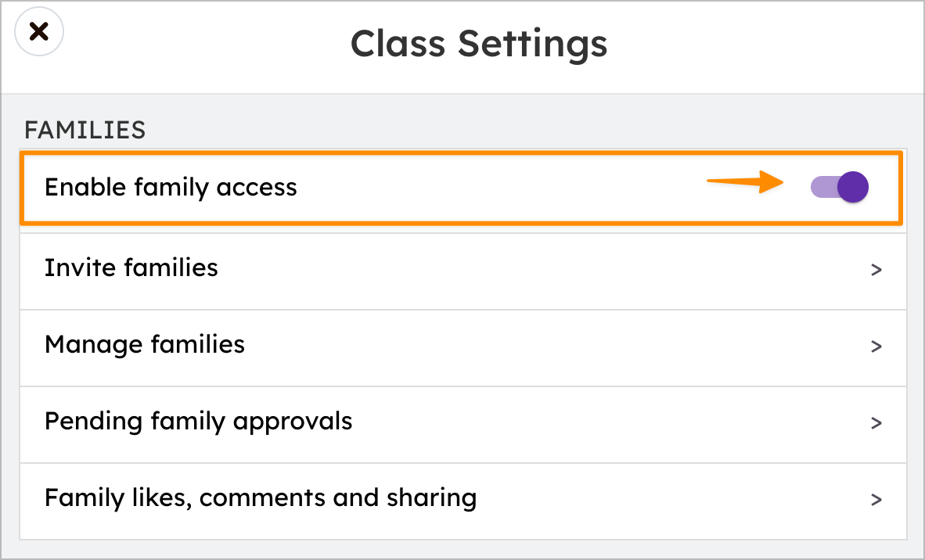Click empty header area right of Class Settings
The width and height of the screenshot is (925, 560).
click(x=767, y=45)
